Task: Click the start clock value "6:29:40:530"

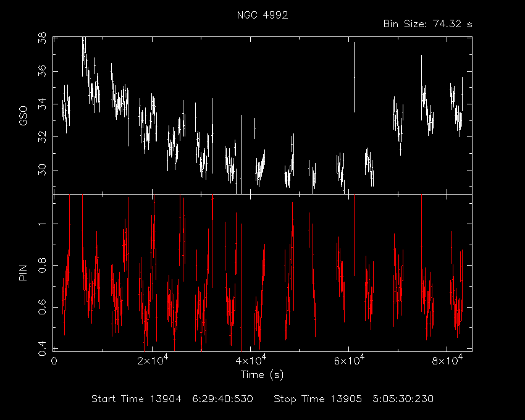Action: (x=222, y=399)
